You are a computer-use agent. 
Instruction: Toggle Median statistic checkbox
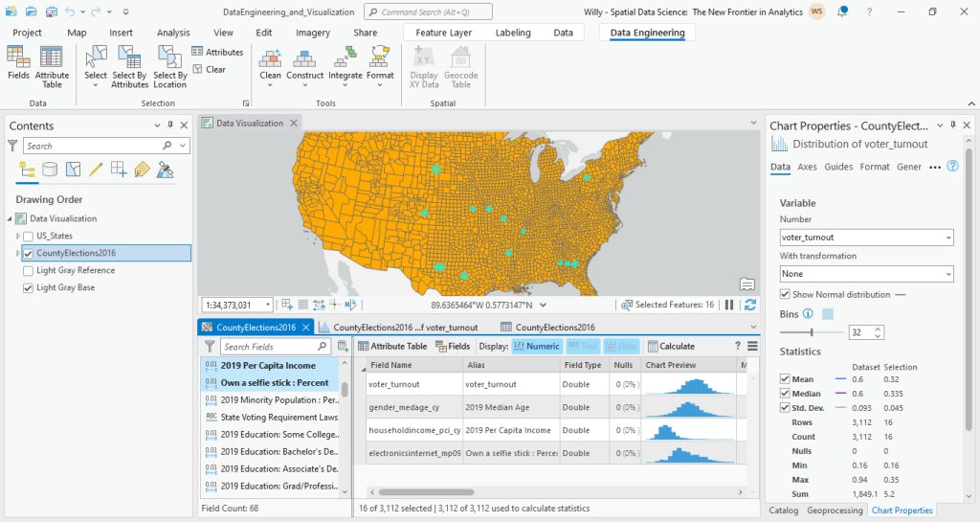(x=785, y=394)
